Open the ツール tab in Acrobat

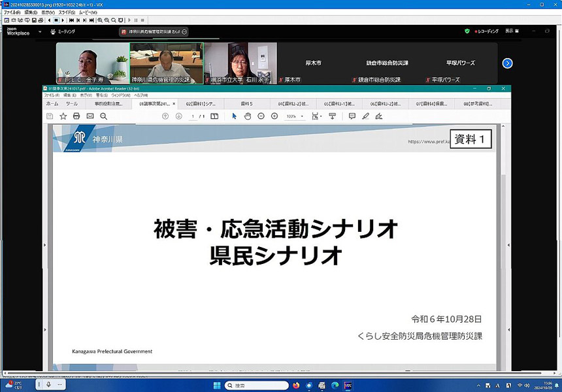pyautogui.click(x=72, y=104)
